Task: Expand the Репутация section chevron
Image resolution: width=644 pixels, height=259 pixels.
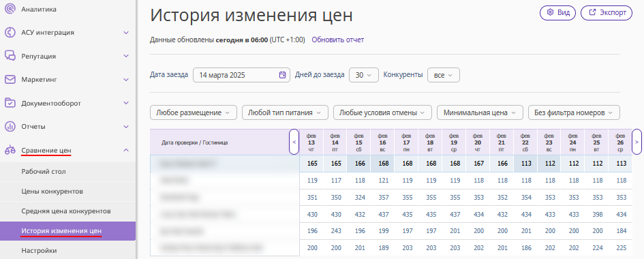Action: [x=126, y=57]
